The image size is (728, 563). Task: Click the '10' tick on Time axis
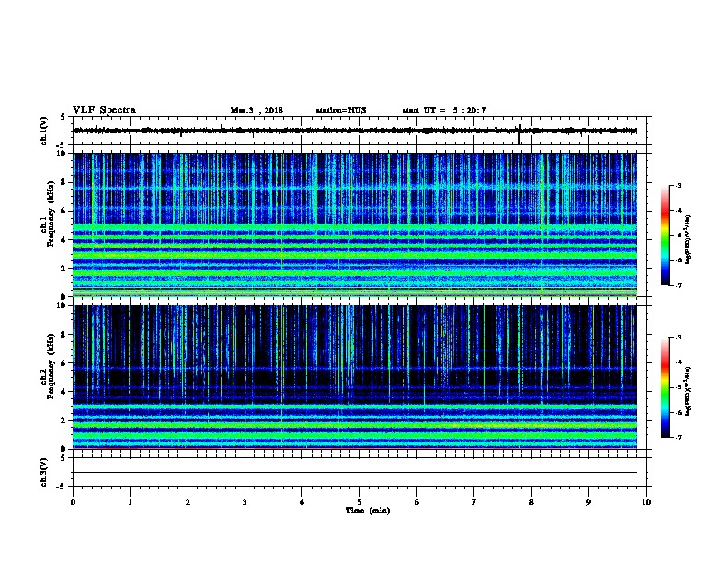[x=646, y=502]
